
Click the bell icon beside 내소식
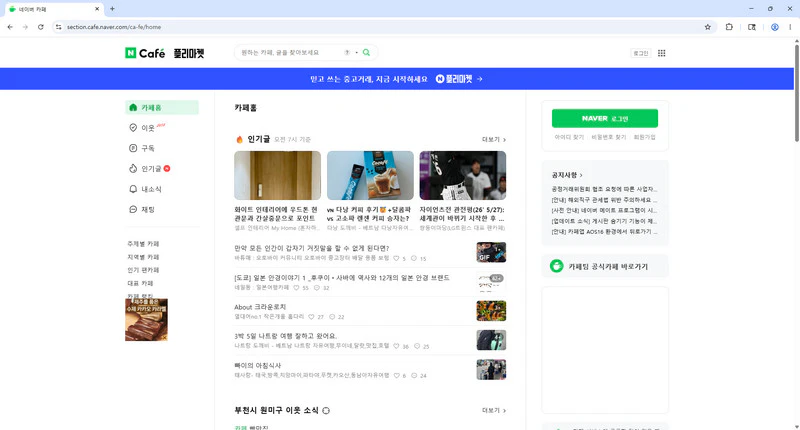click(133, 189)
